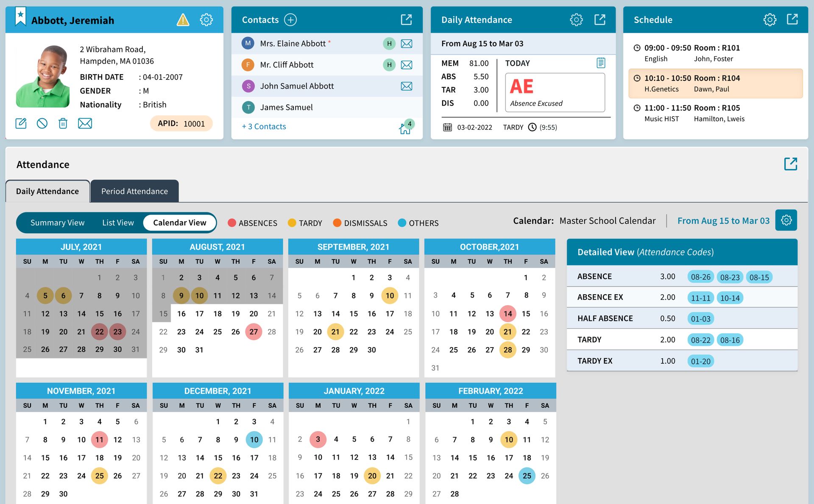Open the notes clipboard icon in Daily Attendance
The image size is (814, 504).
click(601, 62)
